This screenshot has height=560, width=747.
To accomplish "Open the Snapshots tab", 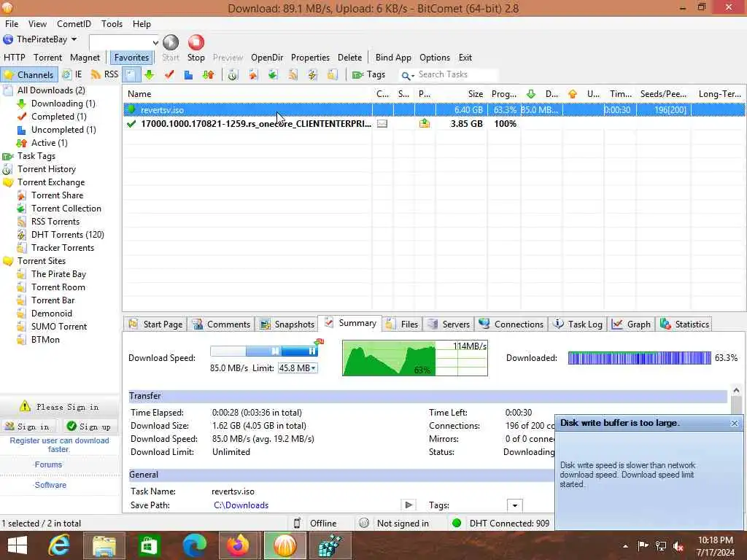I will tap(287, 324).
